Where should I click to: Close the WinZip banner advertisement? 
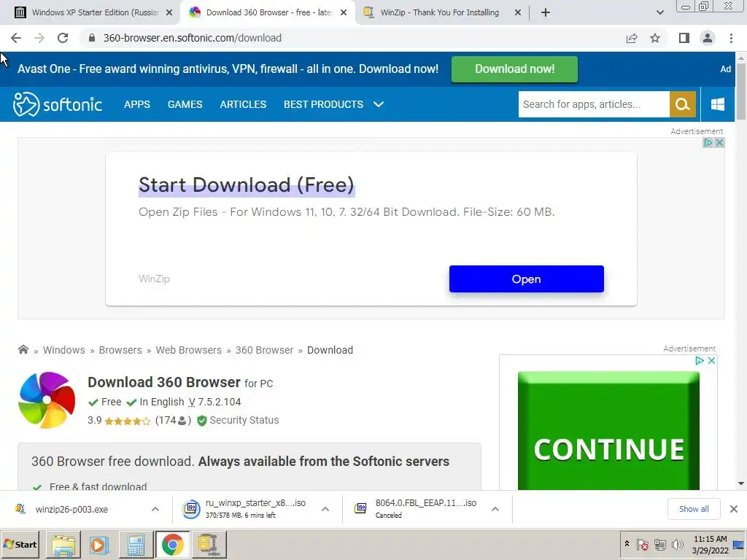719,142
